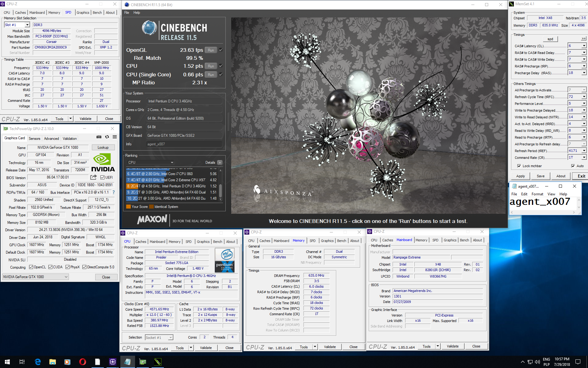Open Task View on the taskbar

tap(22, 362)
